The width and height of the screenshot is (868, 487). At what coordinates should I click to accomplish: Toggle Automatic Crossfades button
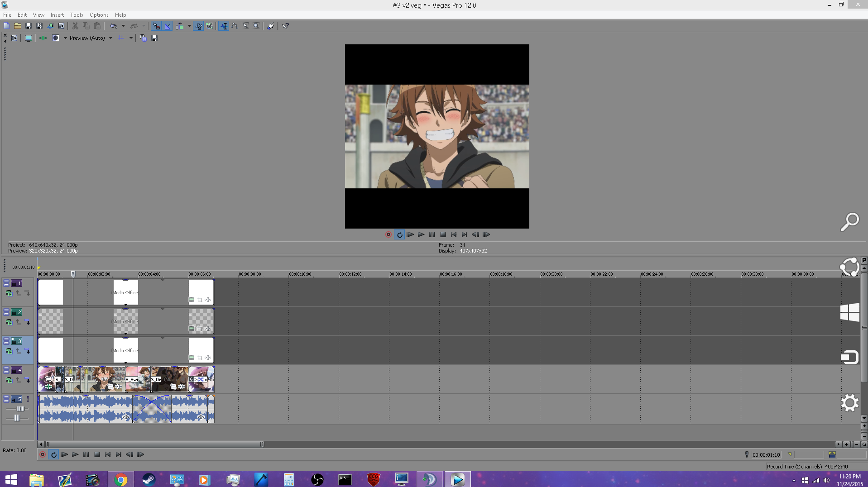[x=168, y=26]
